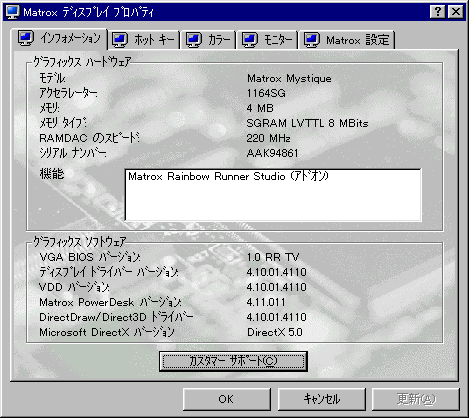Click the monitor icon on モニター tab

click(250, 40)
